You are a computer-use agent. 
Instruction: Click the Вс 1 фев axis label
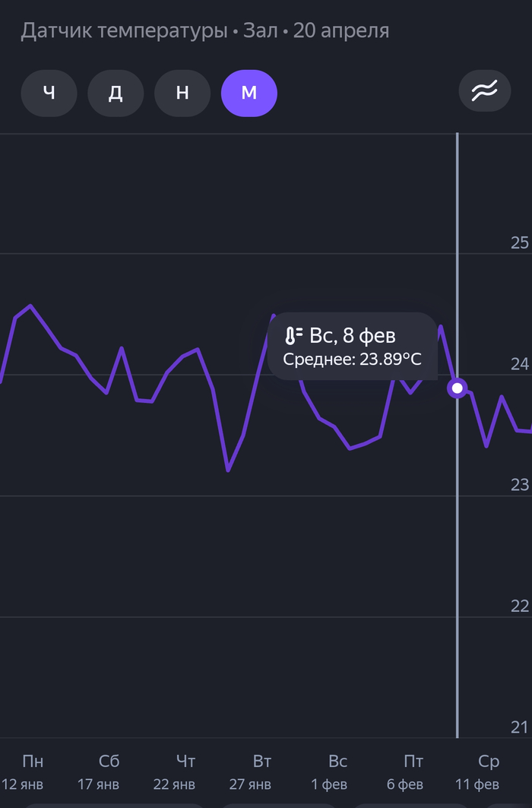pyautogui.click(x=329, y=772)
